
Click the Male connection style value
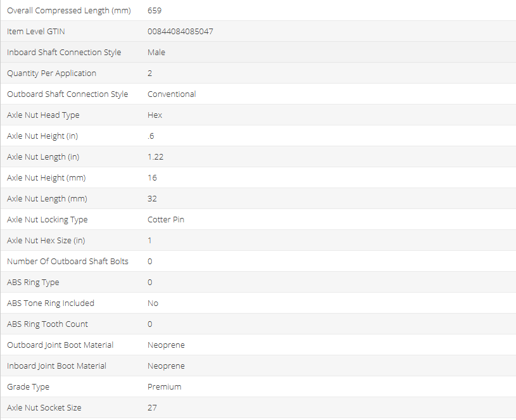pos(156,53)
